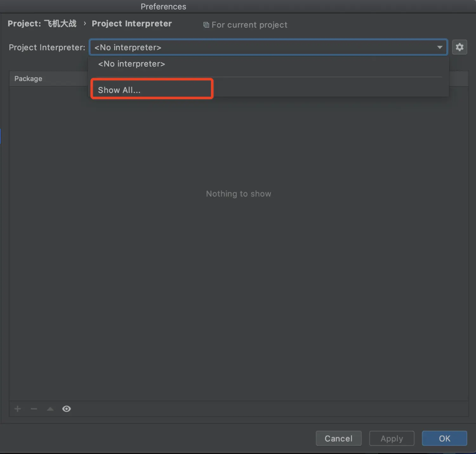The image size is (476, 454).
Task: Click the Project Interpreter combo box field
Action: point(263,47)
